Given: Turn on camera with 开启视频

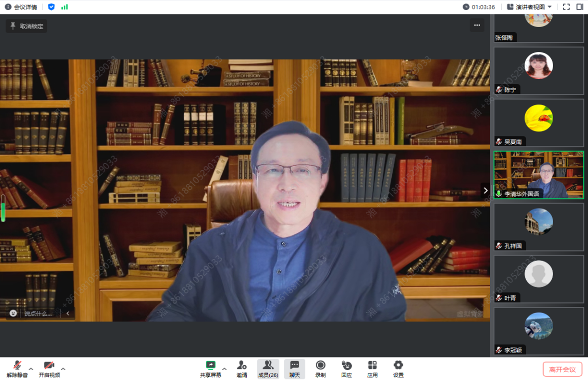Looking at the screenshot, I should [x=49, y=365].
